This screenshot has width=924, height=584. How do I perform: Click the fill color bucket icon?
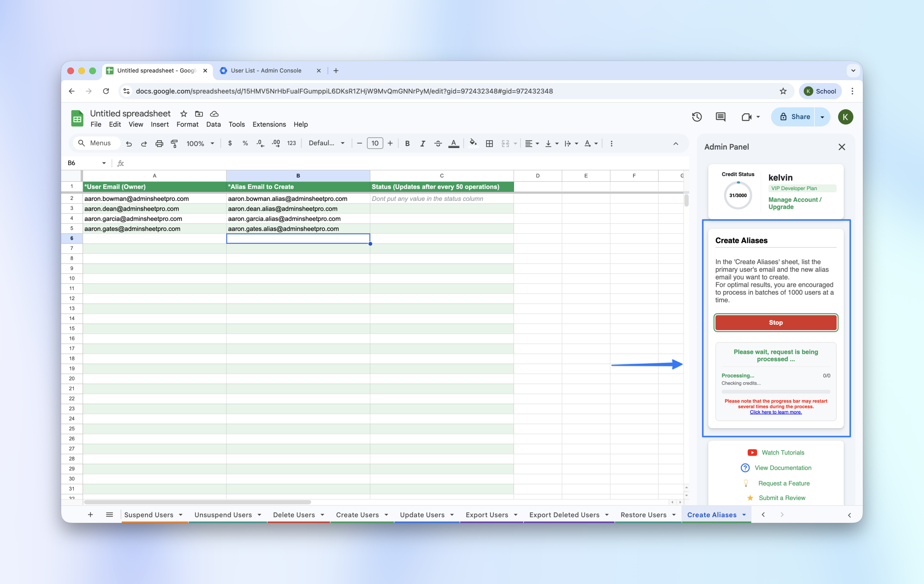(x=473, y=143)
